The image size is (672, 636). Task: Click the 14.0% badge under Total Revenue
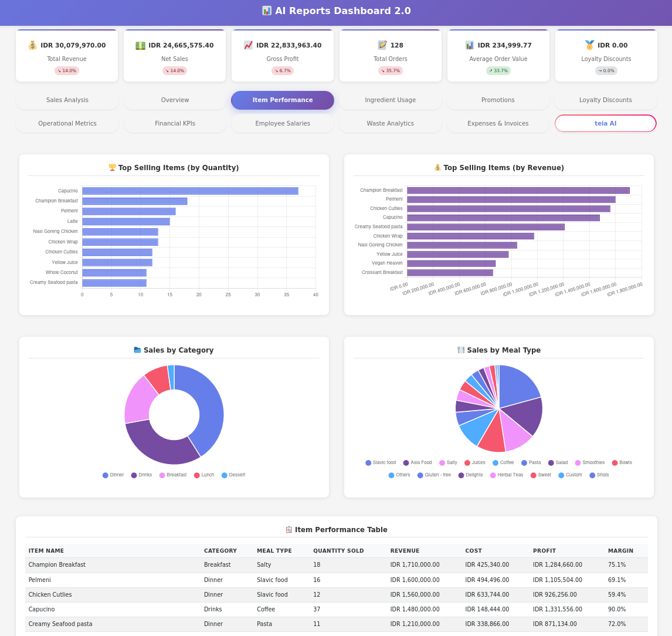coord(67,71)
